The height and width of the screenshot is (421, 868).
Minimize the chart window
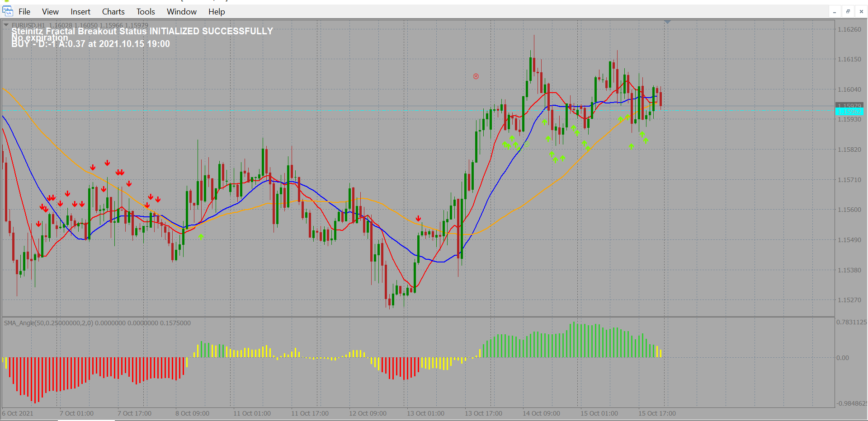[x=835, y=12]
